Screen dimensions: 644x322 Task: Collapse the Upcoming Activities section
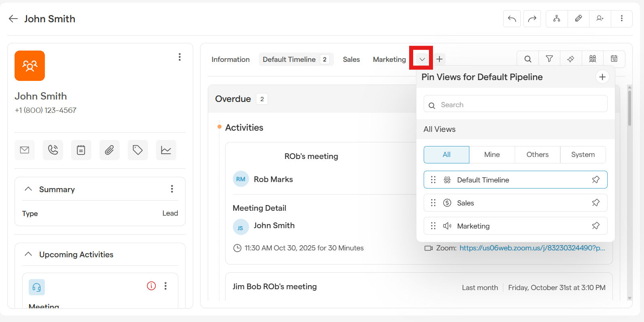coord(28,254)
